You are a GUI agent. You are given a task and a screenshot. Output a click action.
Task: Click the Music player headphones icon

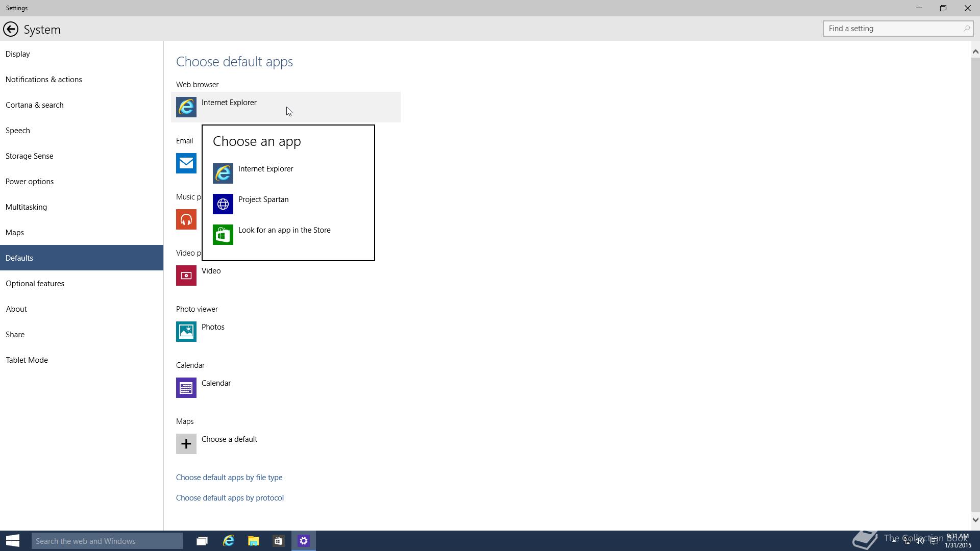(186, 219)
